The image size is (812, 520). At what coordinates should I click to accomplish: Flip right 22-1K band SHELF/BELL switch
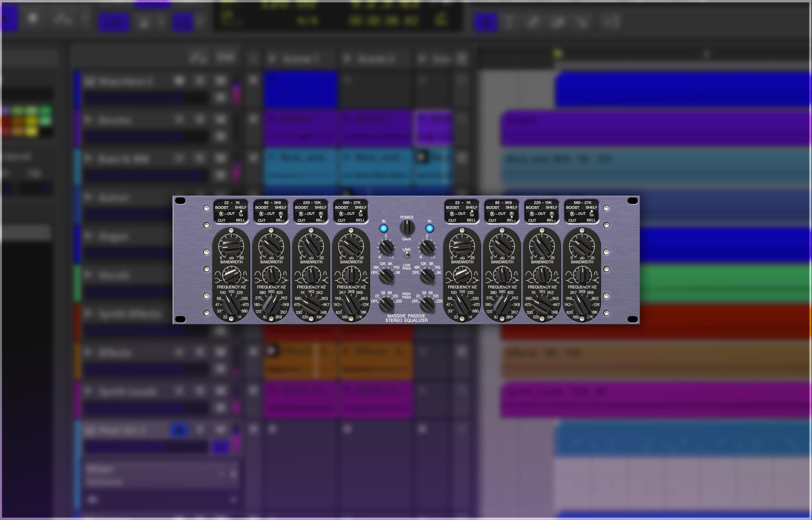(x=472, y=214)
